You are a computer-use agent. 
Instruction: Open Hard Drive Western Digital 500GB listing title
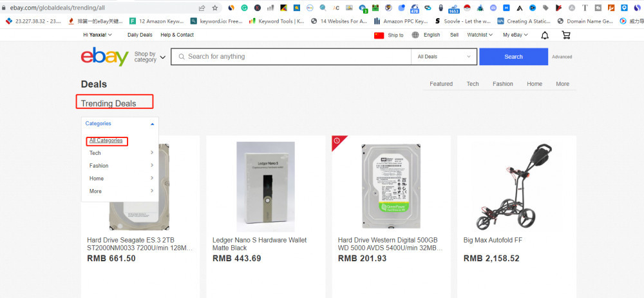pyautogui.click(x=390, y=244)
